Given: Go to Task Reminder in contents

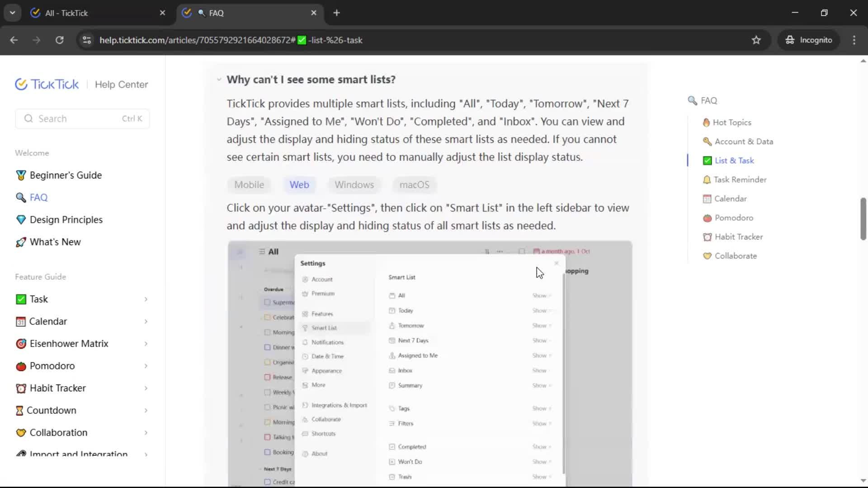Looking at the screenshot, I should click(740, 180).
